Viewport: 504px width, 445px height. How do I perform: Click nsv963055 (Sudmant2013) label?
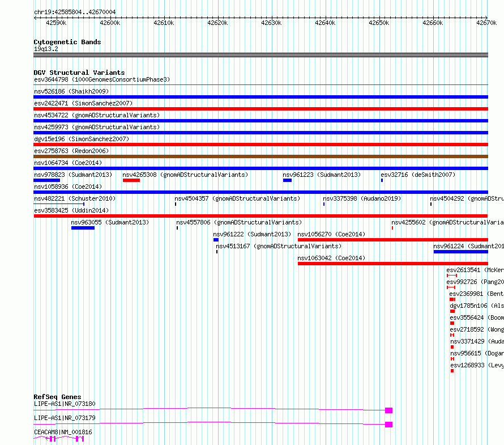(110, 222)
